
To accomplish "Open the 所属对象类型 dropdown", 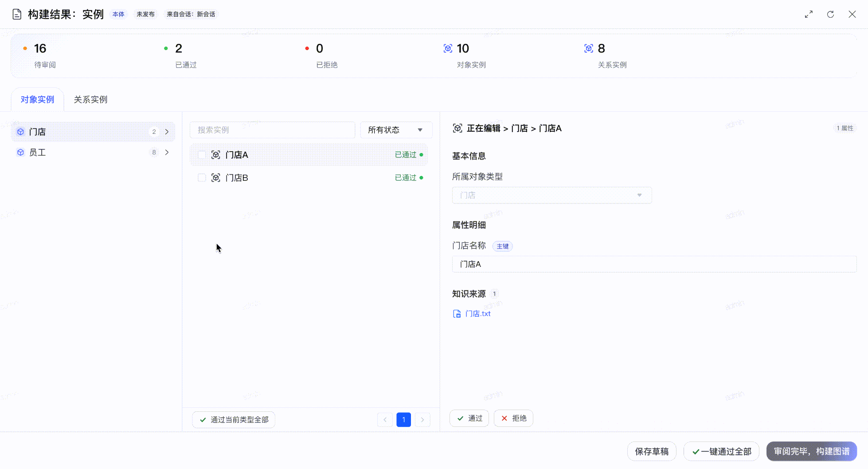I will click(552, 195).
